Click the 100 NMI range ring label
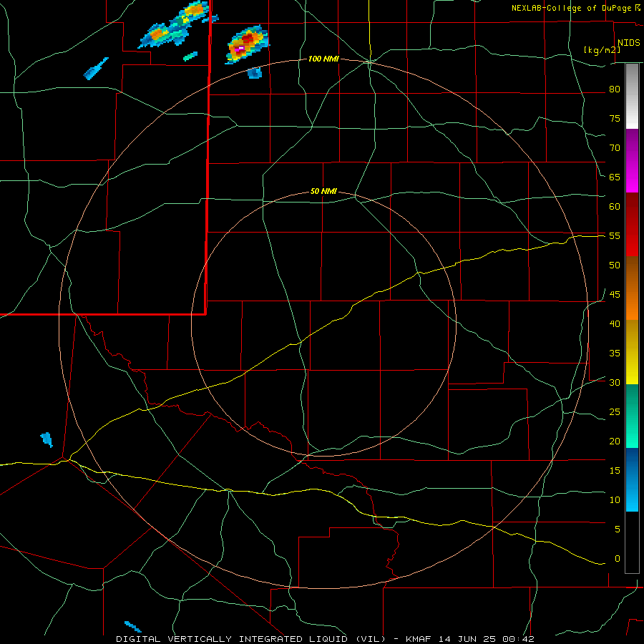 point(323,59)
